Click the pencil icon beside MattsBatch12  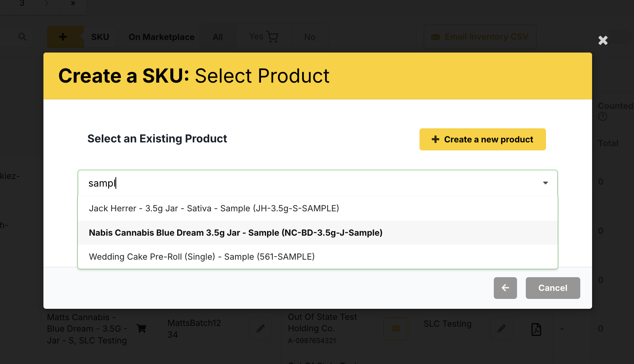(x=261, y=329)
